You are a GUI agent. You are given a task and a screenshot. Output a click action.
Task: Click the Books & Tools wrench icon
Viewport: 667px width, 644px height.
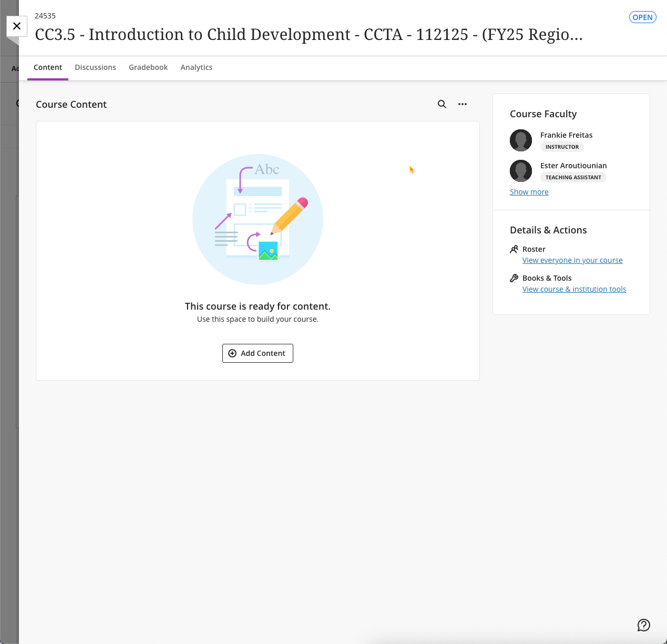[x=514, y=278]
